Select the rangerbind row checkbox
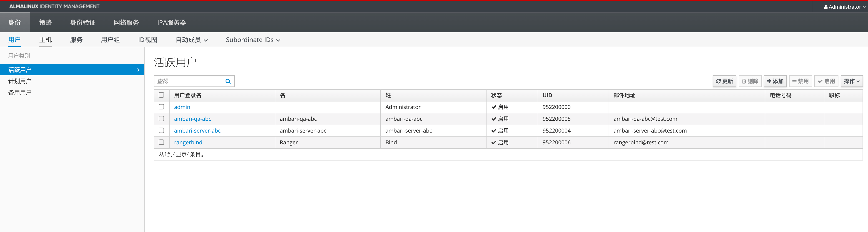868x232 pixels. 161,142
